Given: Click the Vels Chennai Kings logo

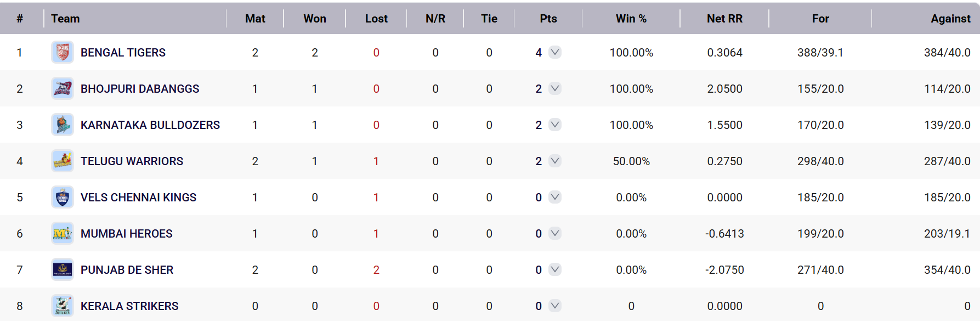Looking at the screenshot, I should click(x=63, y=198).
